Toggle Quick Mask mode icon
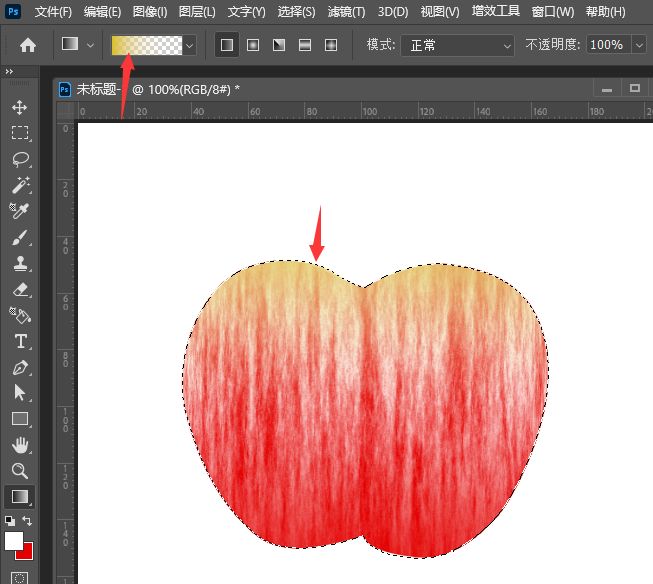The width and height of the screenshot is (653, 584). coord(20,578)
